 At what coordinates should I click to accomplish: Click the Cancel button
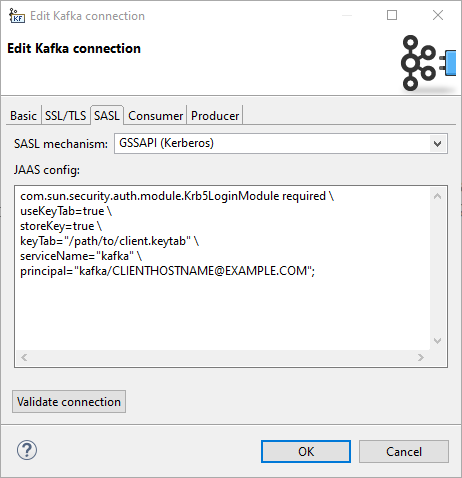(404, 452)
